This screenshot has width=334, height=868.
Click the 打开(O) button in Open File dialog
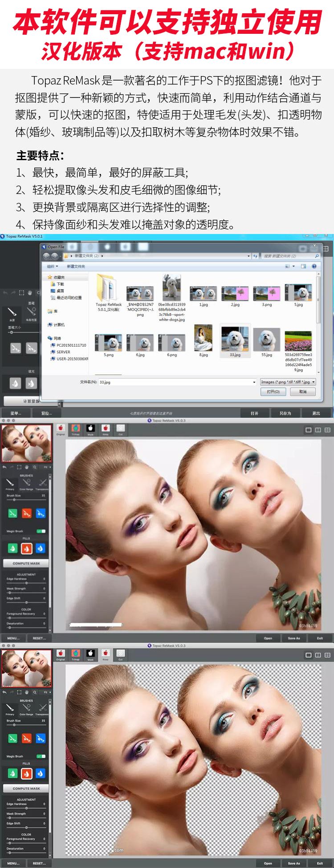pos(273,392)
